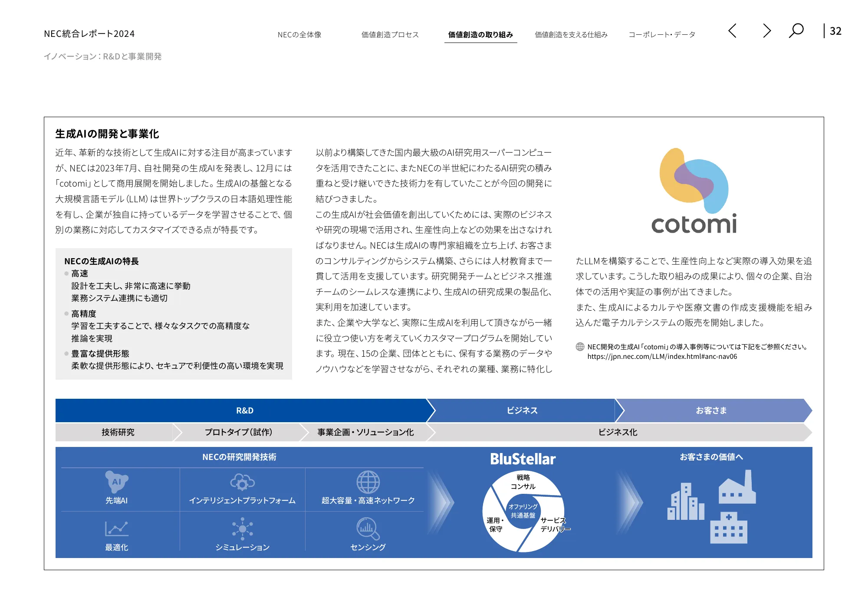The image size is (868, 614).
Task: Click the センシング magnifier icon
Action: (368, 529)
